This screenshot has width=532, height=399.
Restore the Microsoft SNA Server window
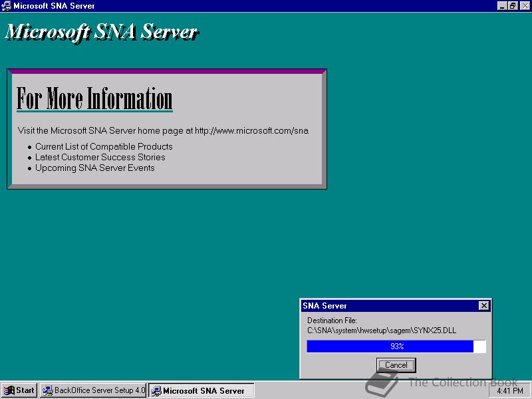coord(513,6)
